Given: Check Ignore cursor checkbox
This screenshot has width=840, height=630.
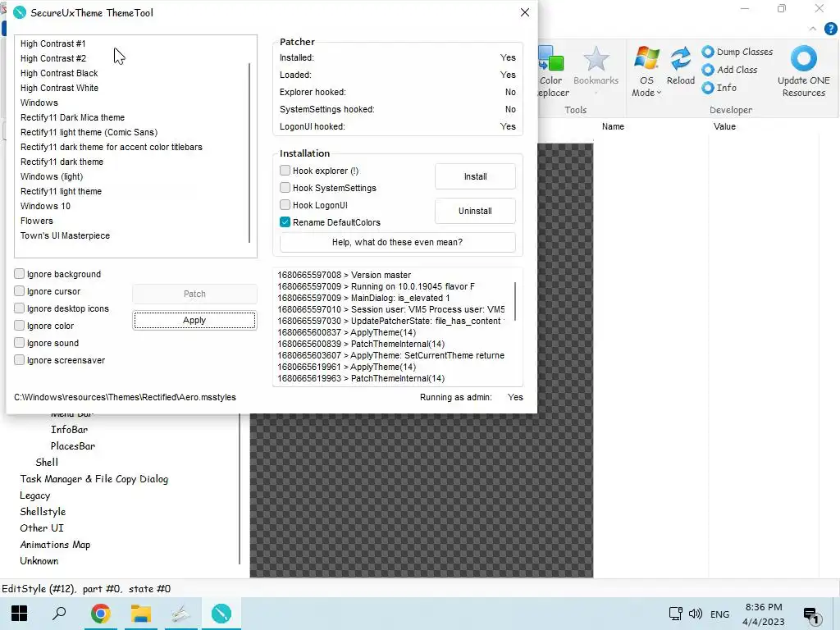Looking at the screenshot, I should point(20,291).
